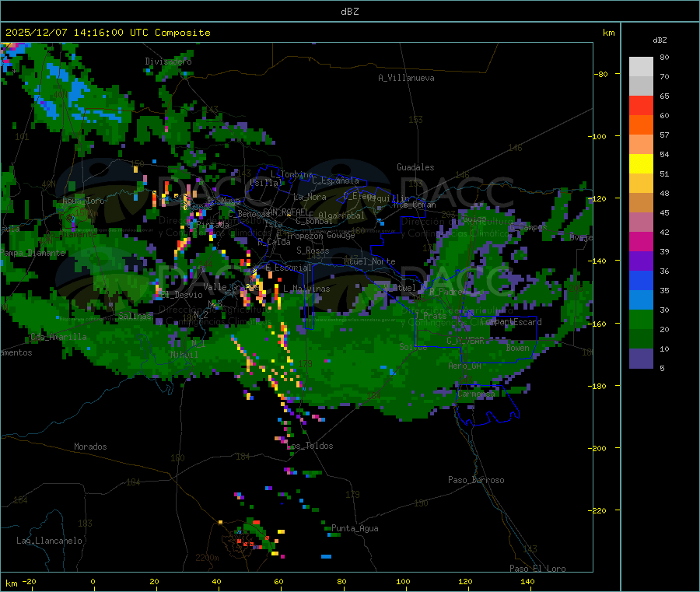Click the Agua_Toro map label
700x592 pixels.
83,201
